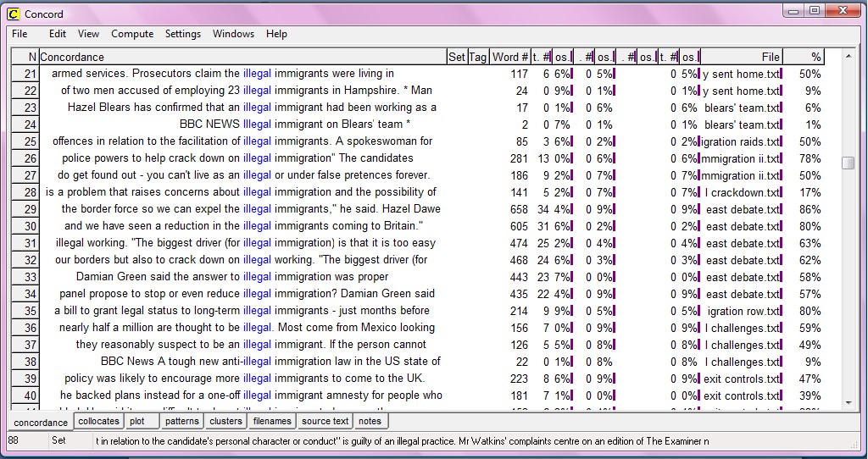
Task: Show the clusters tab
Action: click(225, 421)
